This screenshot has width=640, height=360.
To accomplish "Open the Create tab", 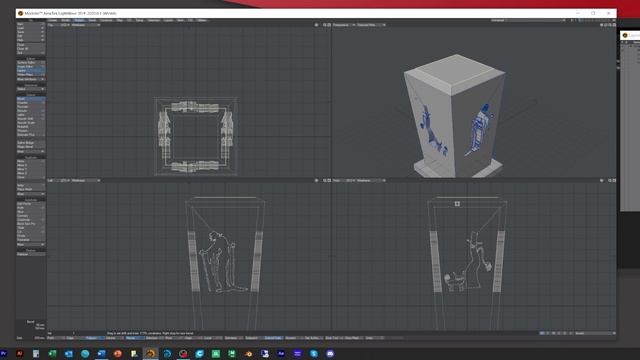I will click(52, 20).
